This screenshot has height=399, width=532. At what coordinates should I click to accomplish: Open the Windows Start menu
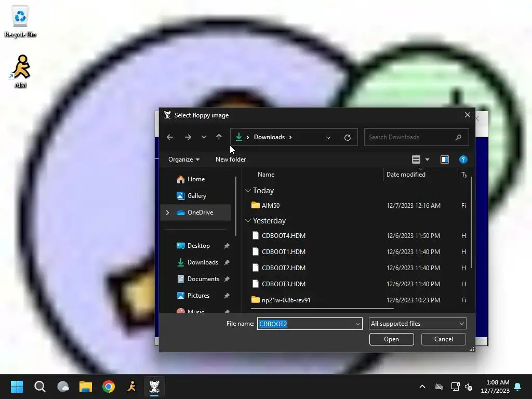point(17,387)
